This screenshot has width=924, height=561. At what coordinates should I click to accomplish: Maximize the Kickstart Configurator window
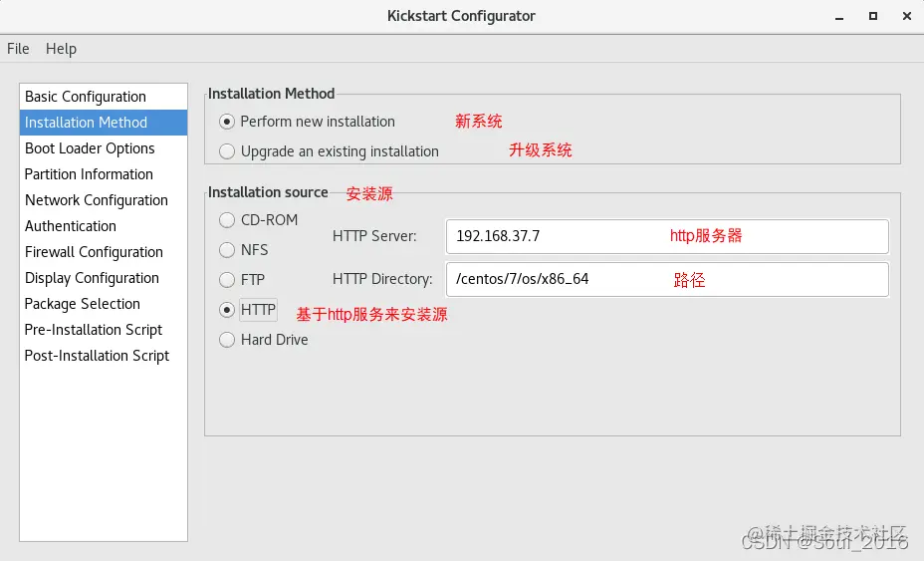873,17
